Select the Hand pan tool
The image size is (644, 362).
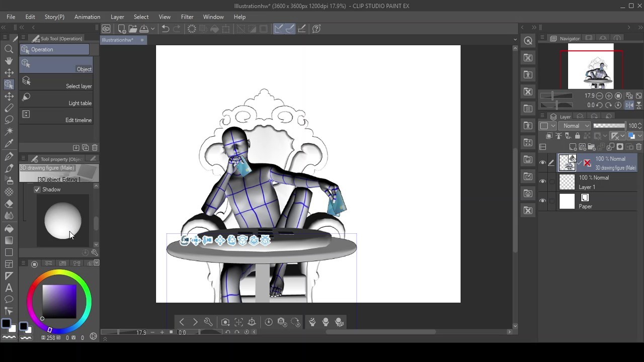[9, 60]
